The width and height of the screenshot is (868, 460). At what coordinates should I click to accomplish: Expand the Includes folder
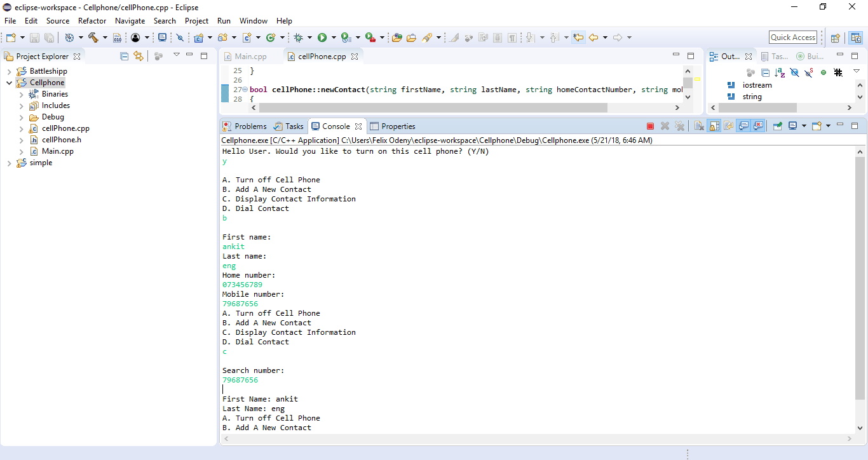21,105
